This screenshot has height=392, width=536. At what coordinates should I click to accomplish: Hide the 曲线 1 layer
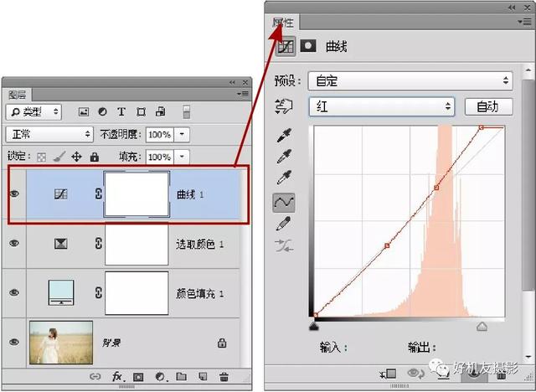click(x=13, y=194)
